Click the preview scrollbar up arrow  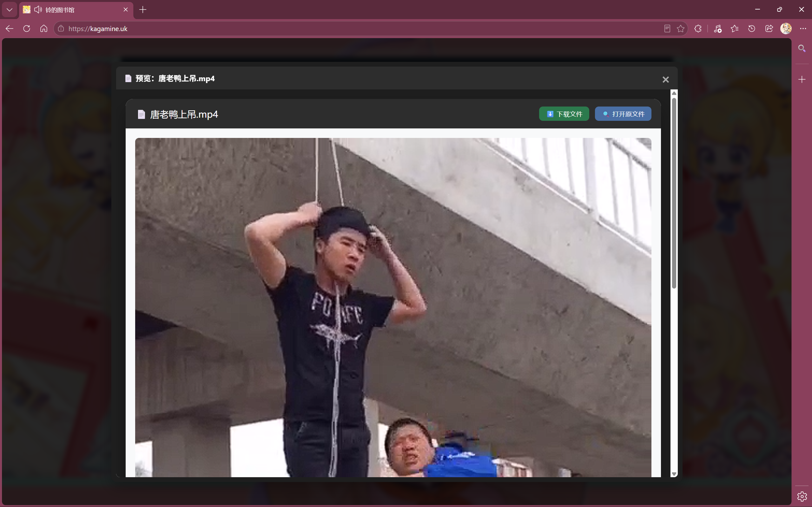pyautogui.click(x=674, y=93)
